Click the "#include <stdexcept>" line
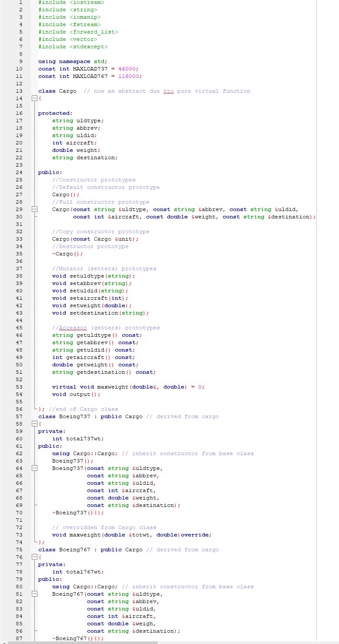This screenshot has width=339, height=644. pyautogui.click(x=73, y=47)
